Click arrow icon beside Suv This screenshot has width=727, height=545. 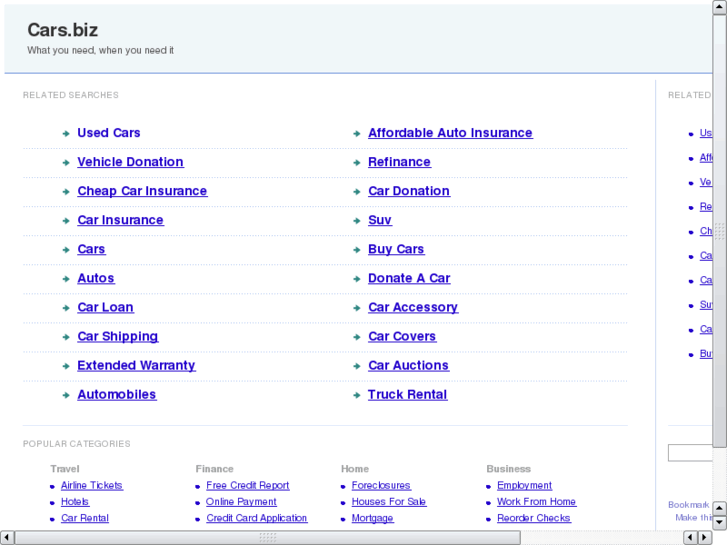pyautogui.click(x=357, y=221)
